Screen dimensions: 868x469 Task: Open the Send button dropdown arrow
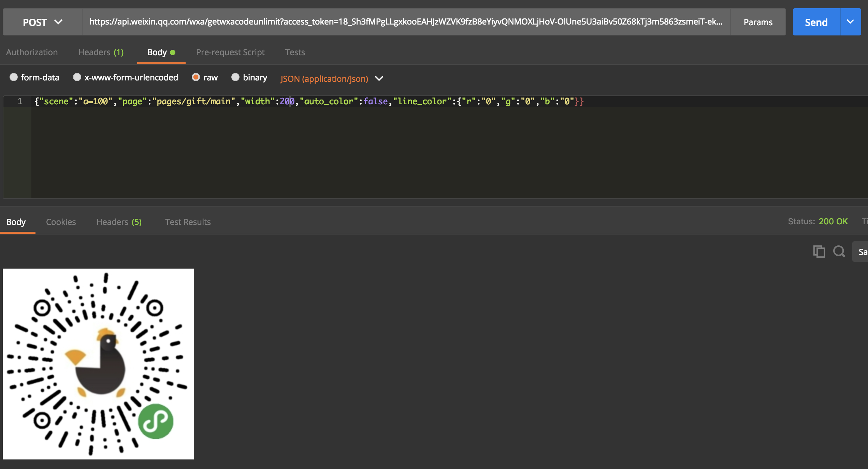(850, 22)
